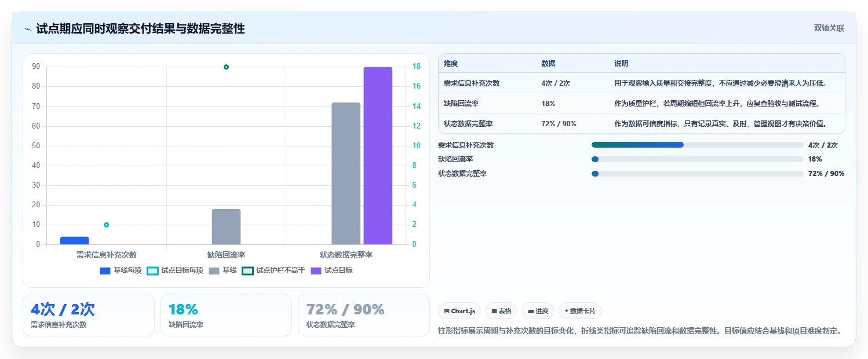Click the lightning icon beside the title
This screenshot has height=359, width=868.
coord(28,29)
